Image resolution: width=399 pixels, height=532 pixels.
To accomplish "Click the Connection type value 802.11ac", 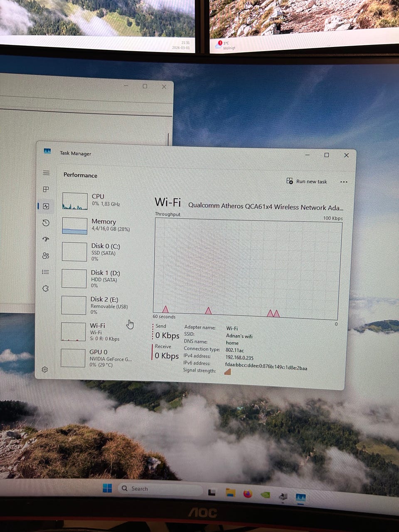I will click(234, 350).
